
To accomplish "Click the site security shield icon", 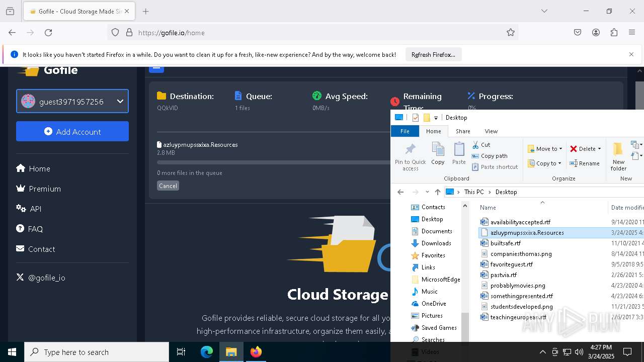I will tap(115, 33).
